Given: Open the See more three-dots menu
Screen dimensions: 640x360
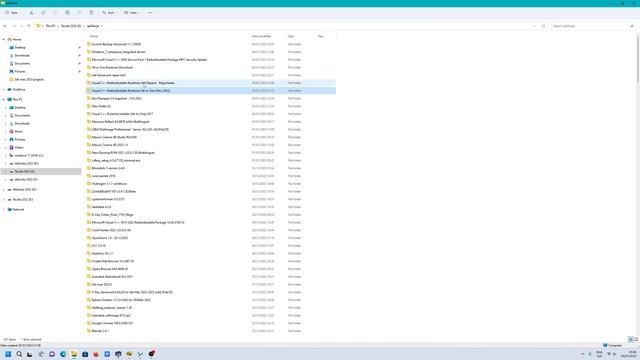Looking at the screenshot, I should coord(150,13).
